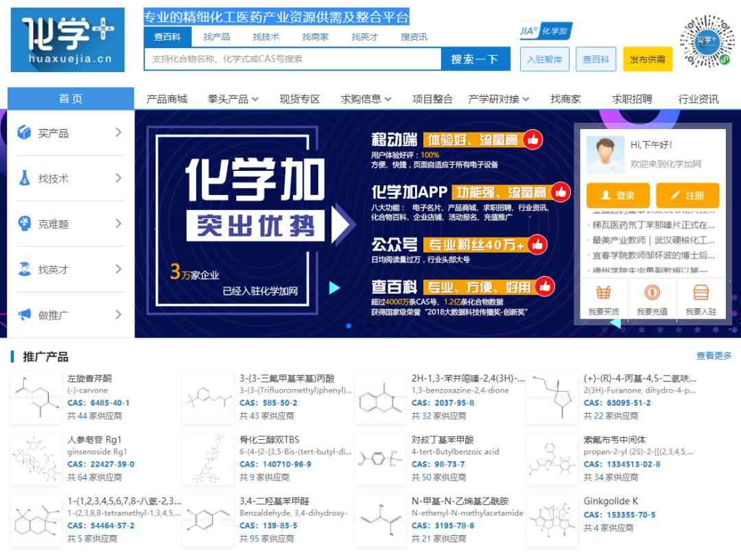Open the news item 宜春学院教师邹怀波的博士后...
The width and height of the screenshot is (741, 560).
coord(653,255)
